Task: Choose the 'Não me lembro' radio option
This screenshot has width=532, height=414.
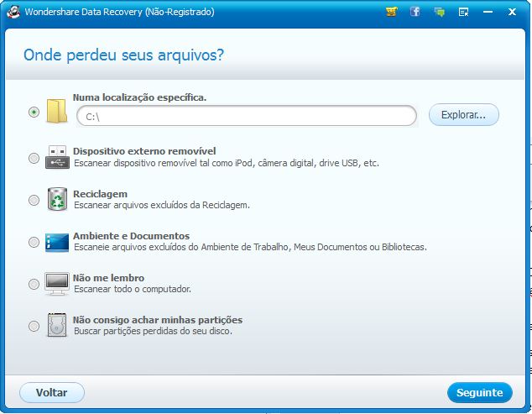Action: point(34,284)
